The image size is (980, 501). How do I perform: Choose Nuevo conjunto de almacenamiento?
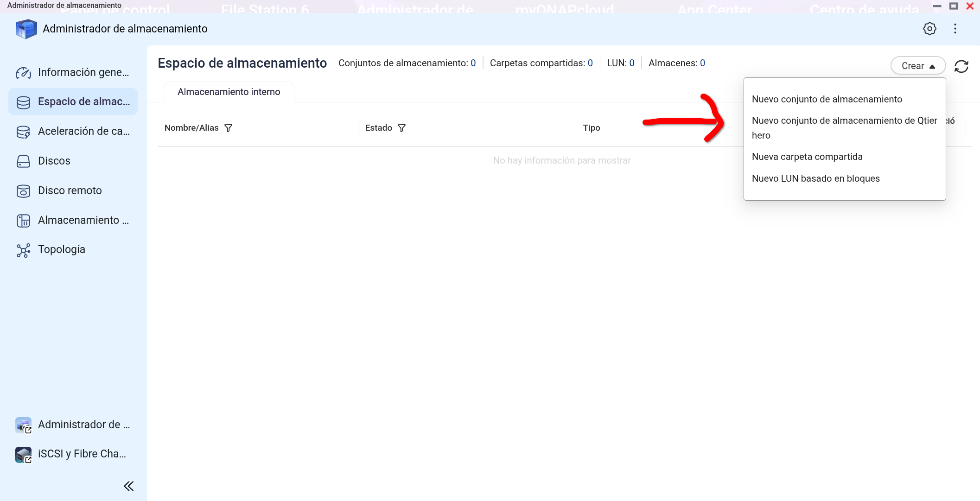(x=827, y=99)
